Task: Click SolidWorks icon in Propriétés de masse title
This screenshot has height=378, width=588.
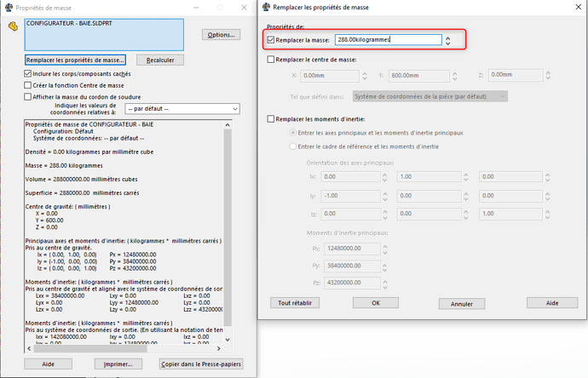Action: [9, 8]
